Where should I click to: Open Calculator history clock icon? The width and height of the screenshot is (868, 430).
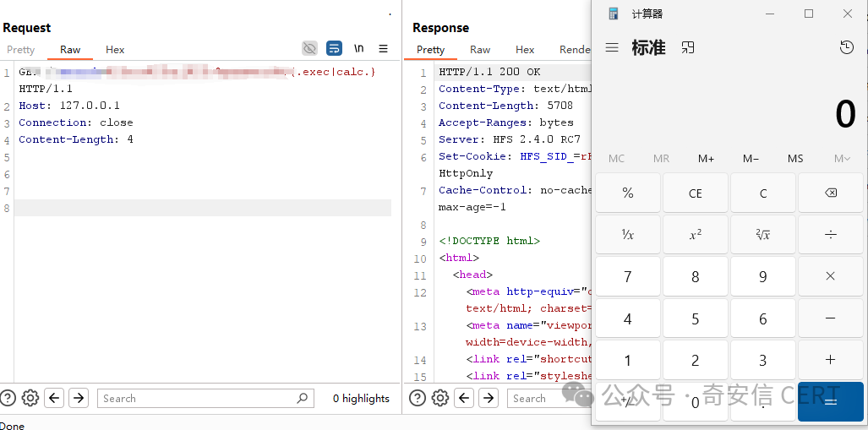tap(846, 47)
